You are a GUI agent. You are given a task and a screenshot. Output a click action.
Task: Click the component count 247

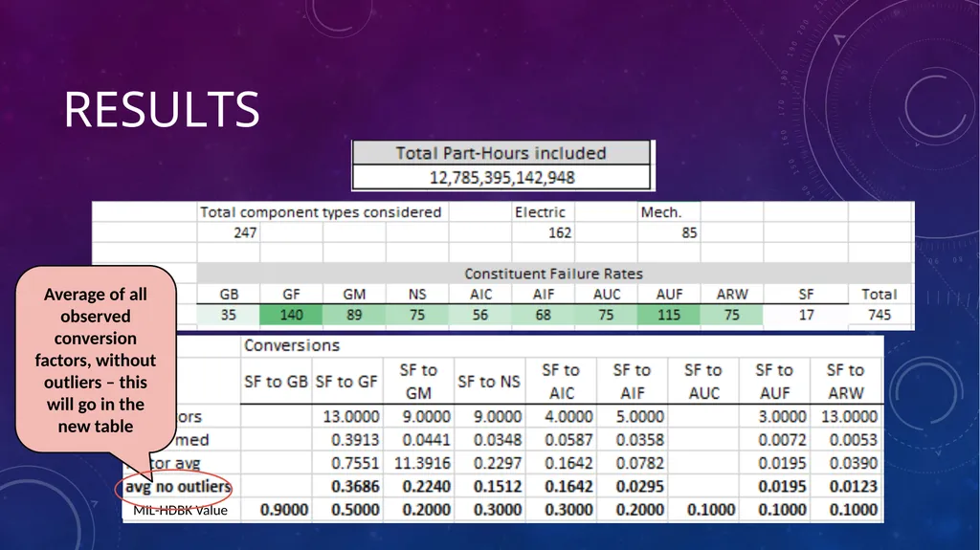coord(245,232)
